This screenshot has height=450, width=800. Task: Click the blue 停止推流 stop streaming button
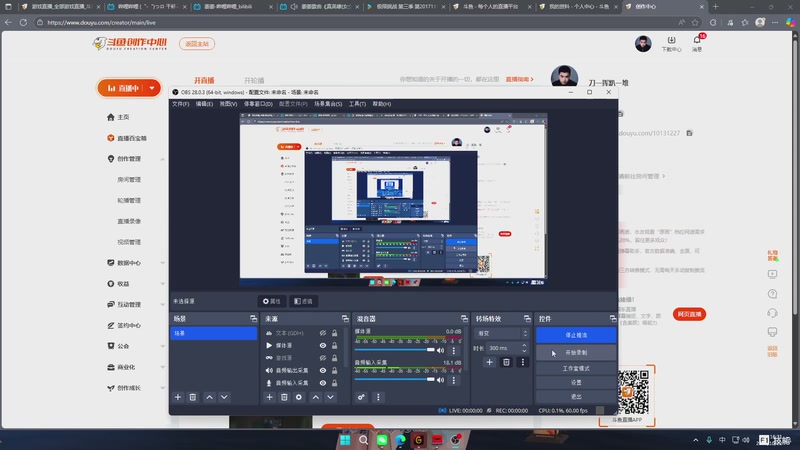[576, 335]
